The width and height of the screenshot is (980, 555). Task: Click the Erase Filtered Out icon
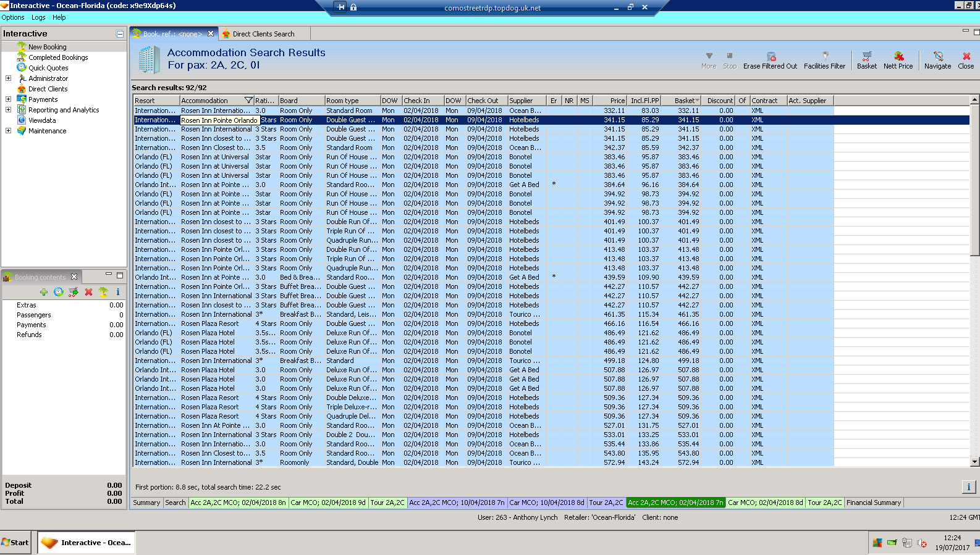tap(770, 60)
